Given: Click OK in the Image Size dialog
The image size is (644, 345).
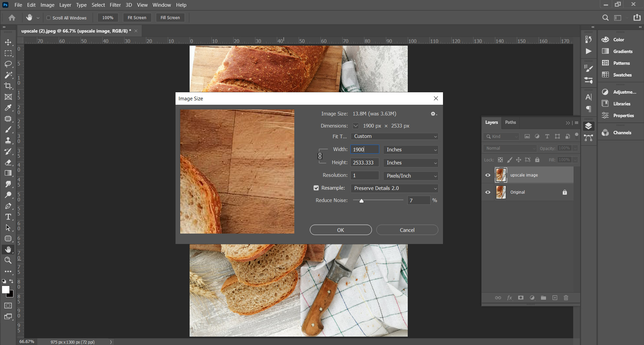Looking at the screenshot, I should pos(340,230).
